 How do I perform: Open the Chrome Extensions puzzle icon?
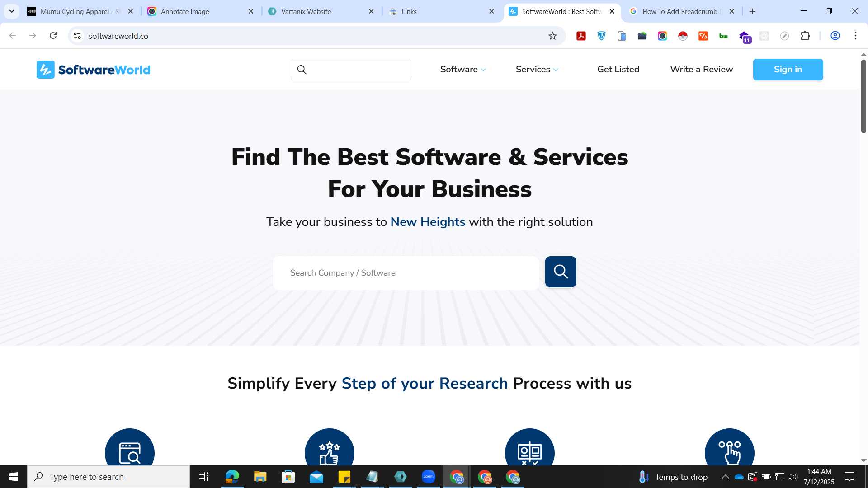tap(805, 36)
